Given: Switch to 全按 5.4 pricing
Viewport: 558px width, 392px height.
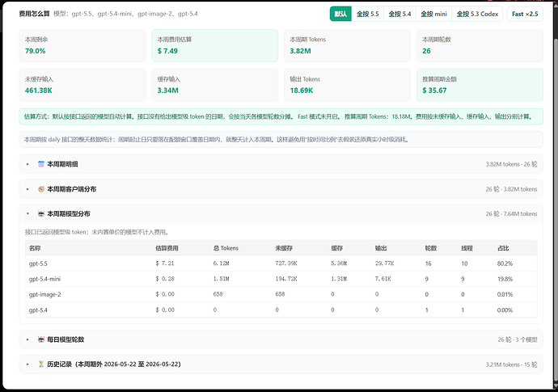Looking at the screenshot, I should [x=399, y=14].
